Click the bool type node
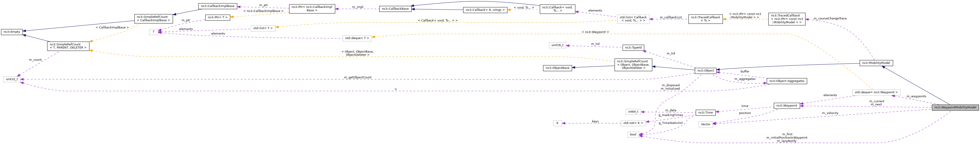 point(633,135)
